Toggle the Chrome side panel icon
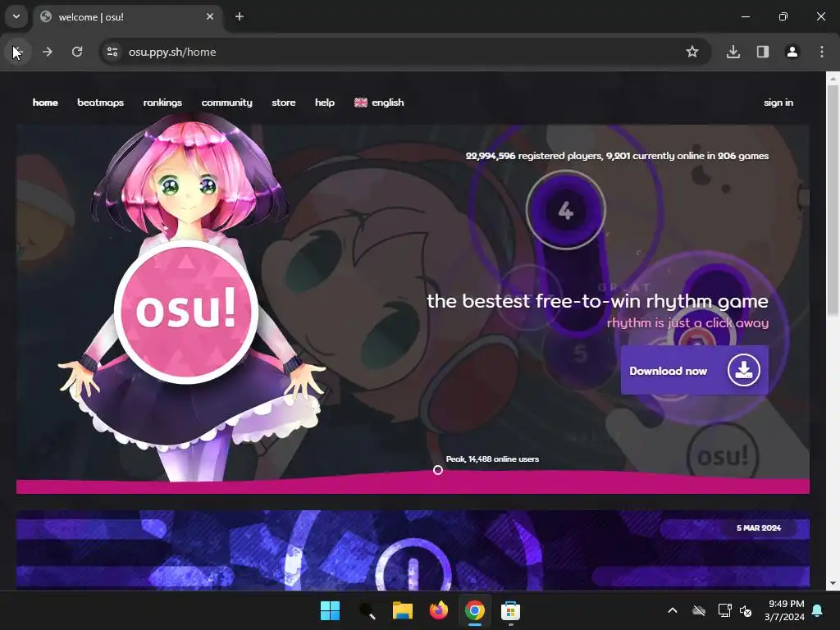The width and height of the screenshot is (840, 630). tap(763, 52)
